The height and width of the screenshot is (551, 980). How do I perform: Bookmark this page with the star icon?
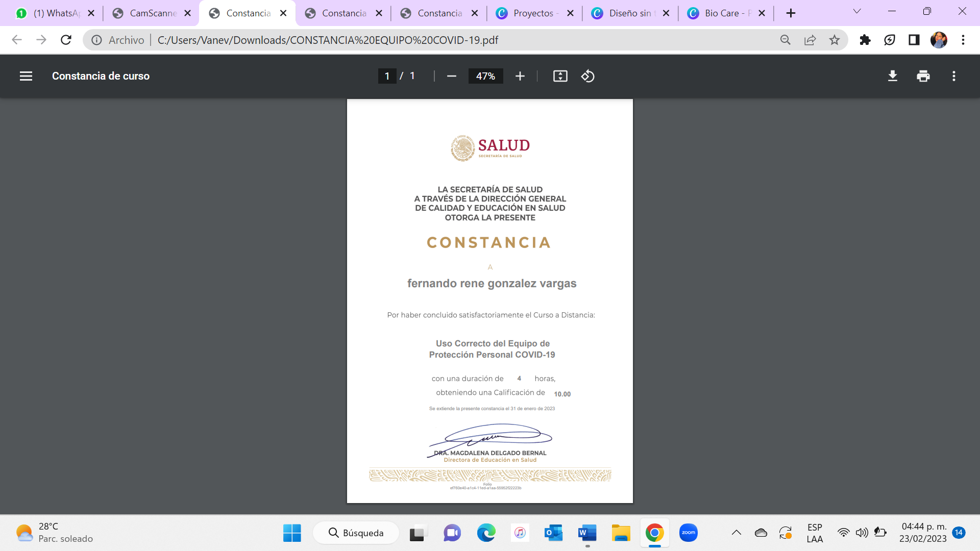[x=834, y=40]
